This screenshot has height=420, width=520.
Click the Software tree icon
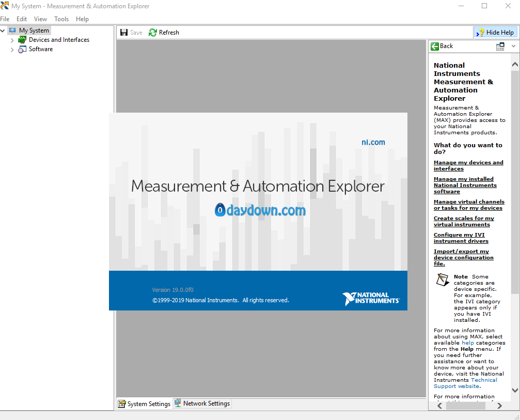22,49
